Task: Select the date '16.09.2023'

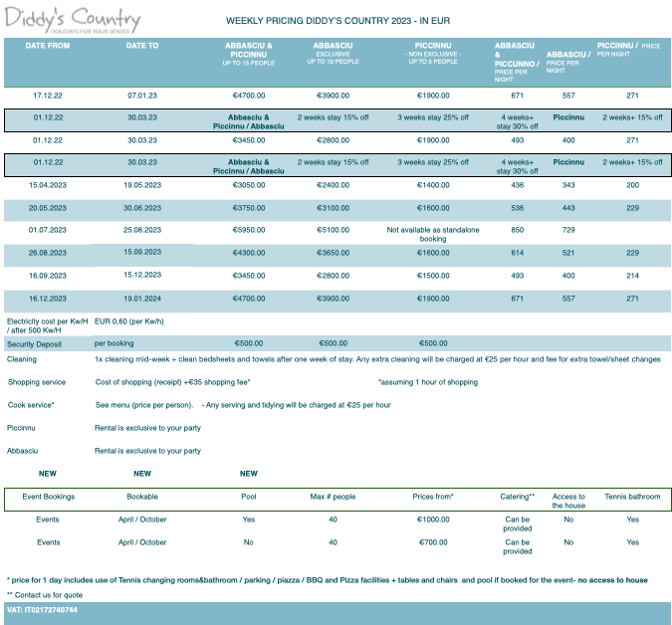Action: point(48,276)
